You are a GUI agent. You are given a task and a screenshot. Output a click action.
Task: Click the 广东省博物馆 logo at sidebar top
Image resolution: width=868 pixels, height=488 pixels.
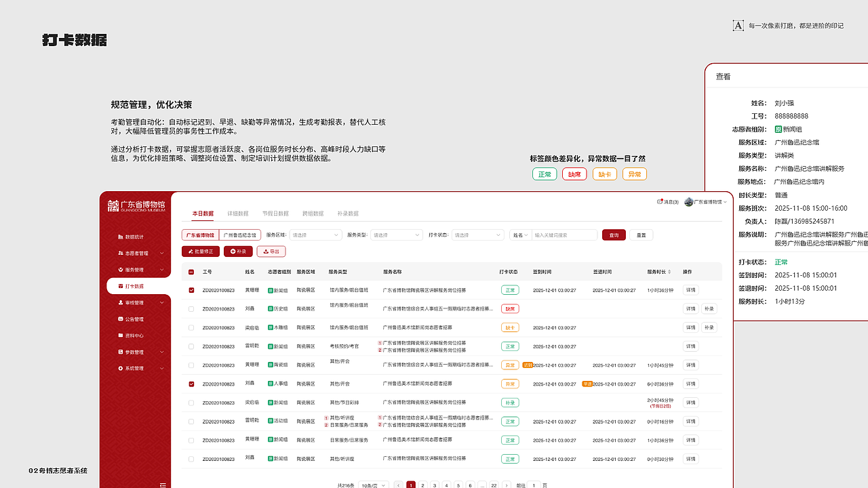click(x=136, y=205)
